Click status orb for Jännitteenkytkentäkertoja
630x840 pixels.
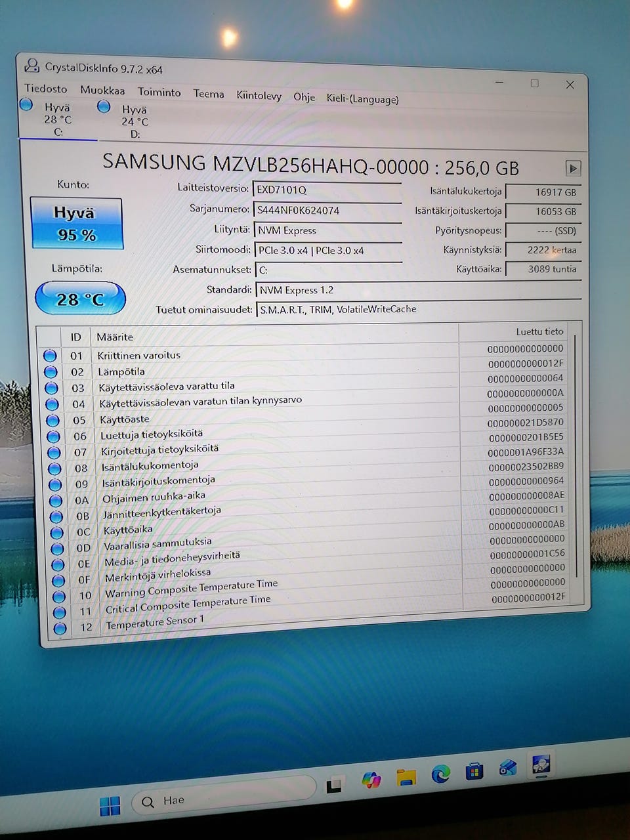click(56, 516)
